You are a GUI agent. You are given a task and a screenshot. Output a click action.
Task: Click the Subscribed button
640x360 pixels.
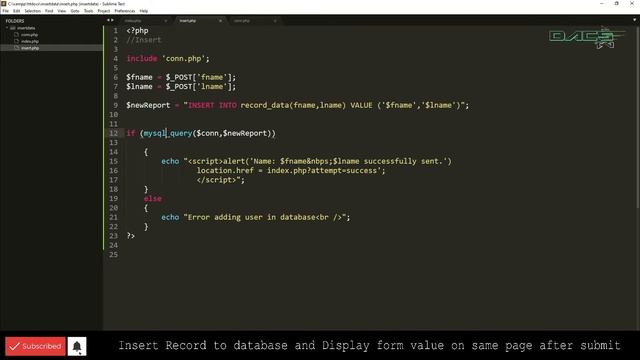coord(35,346)
